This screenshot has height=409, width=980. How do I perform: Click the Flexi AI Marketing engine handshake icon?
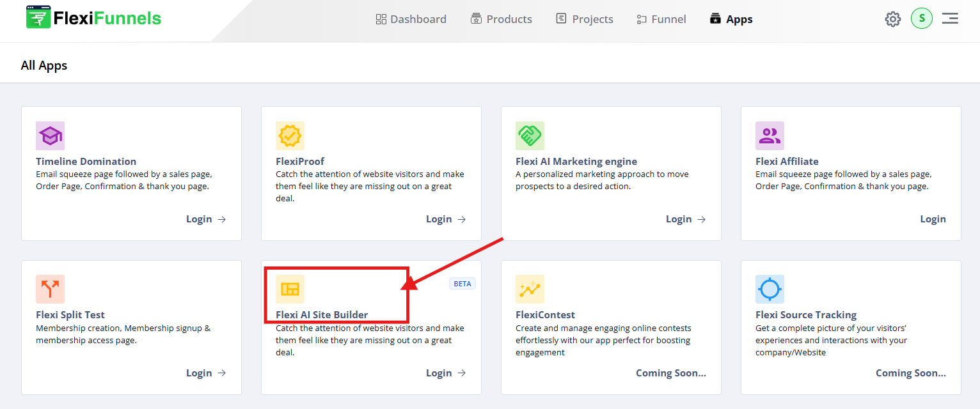(x=530, y=135)
